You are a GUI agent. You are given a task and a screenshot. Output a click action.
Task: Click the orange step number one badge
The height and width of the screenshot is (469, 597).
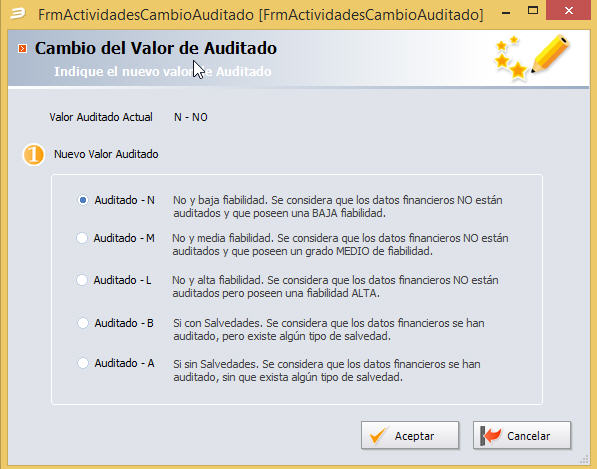[x=34, y=155]
